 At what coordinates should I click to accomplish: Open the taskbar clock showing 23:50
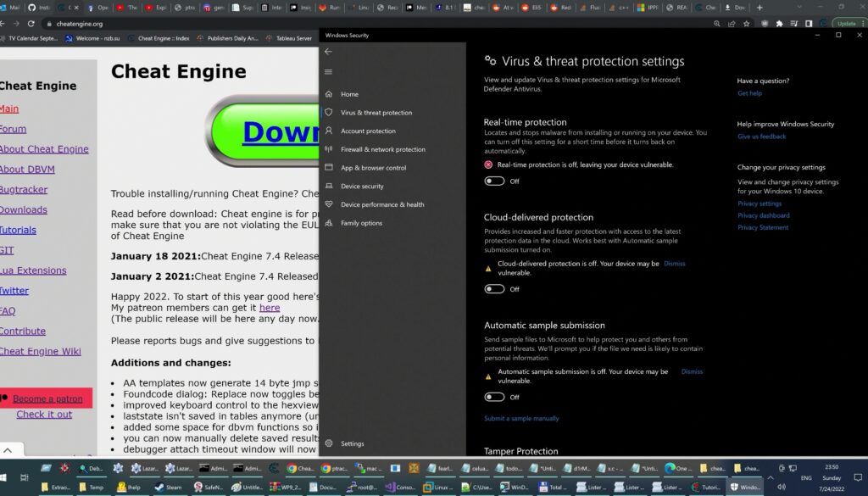(x=832, y=477)
